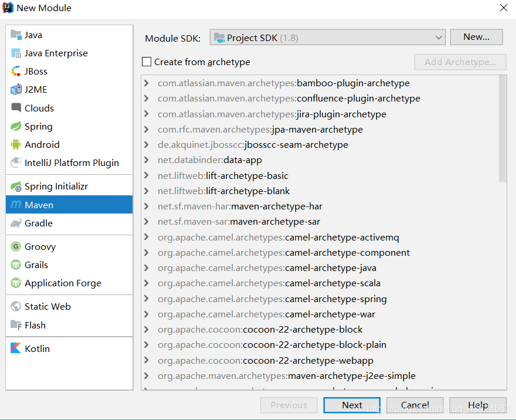The height and width of the screenshot is (420, 516).
Task: Click the Java Enterprise icon
Action: (x=16, y=53)
